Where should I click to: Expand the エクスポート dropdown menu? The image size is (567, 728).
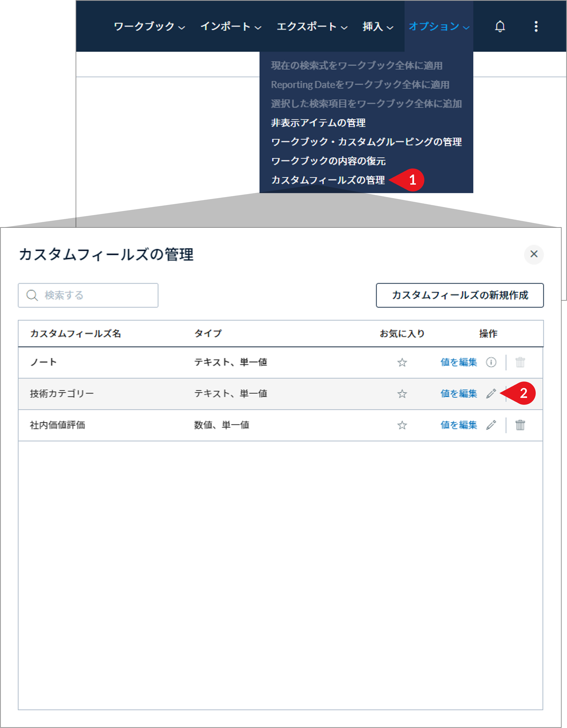click(312, 26)
